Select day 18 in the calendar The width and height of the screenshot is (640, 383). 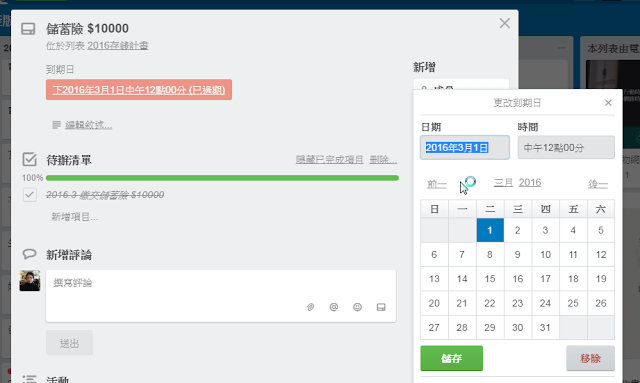coord(573,279)
